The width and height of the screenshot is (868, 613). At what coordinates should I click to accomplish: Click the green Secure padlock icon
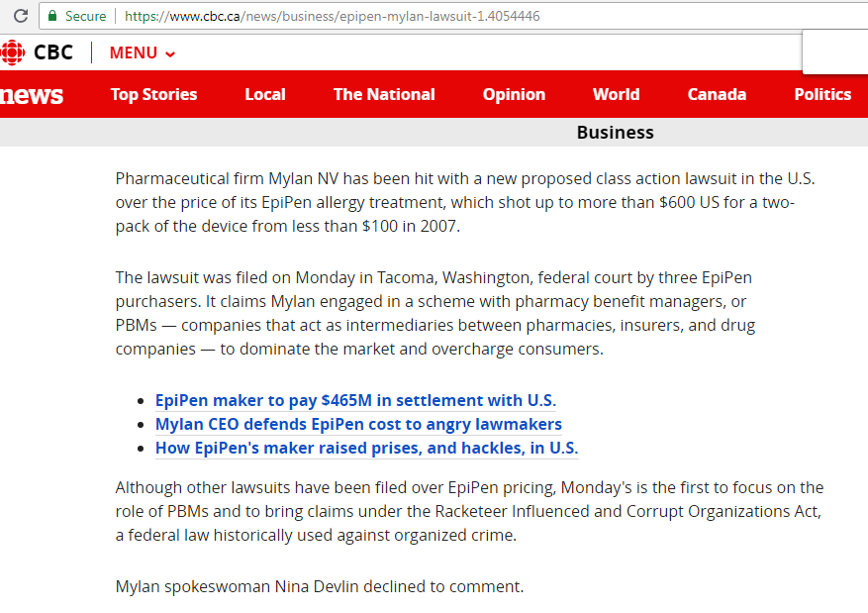52,16
